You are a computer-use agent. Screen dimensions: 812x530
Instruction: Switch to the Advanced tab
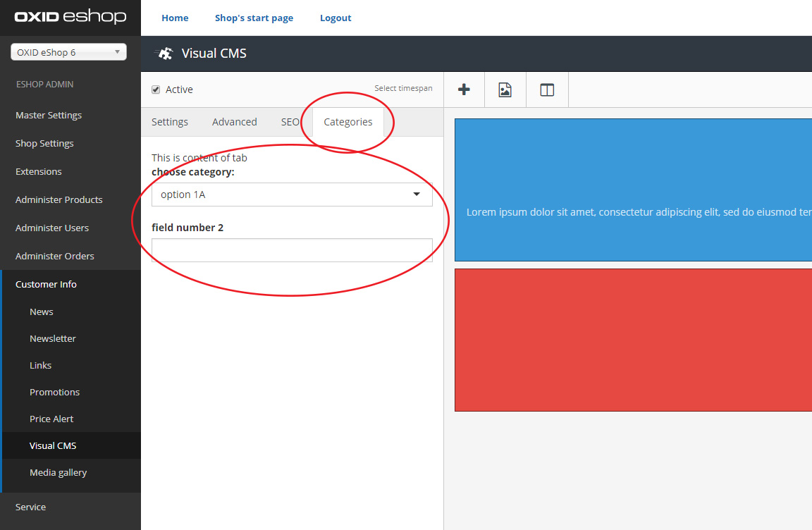pyautogui.click(x=234, y=122)
